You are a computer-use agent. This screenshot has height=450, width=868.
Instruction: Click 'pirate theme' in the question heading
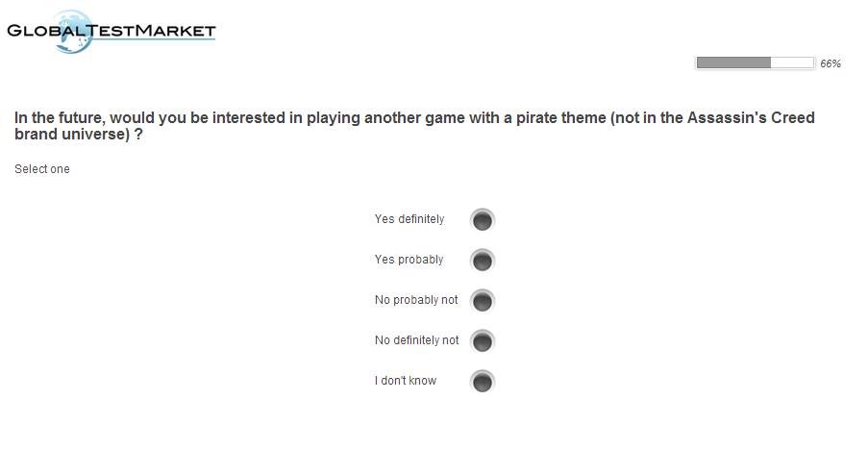(560, 118)
